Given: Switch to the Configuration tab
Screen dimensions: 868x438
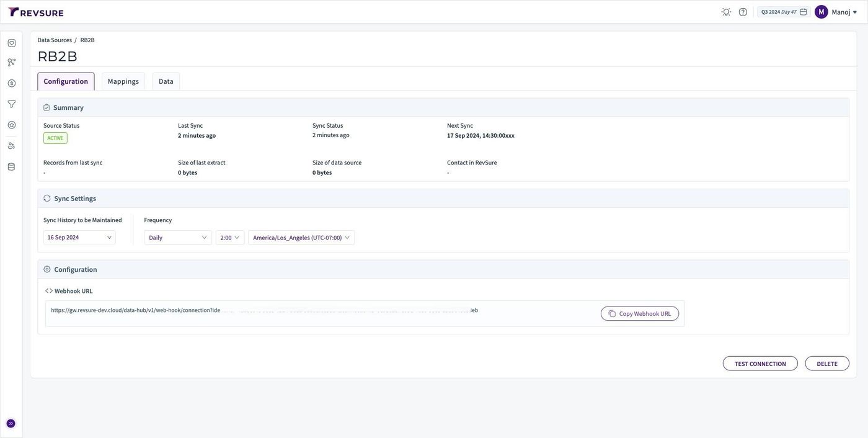Looking at the screenshot, I should pyautogui.click(x=66, y=81).
